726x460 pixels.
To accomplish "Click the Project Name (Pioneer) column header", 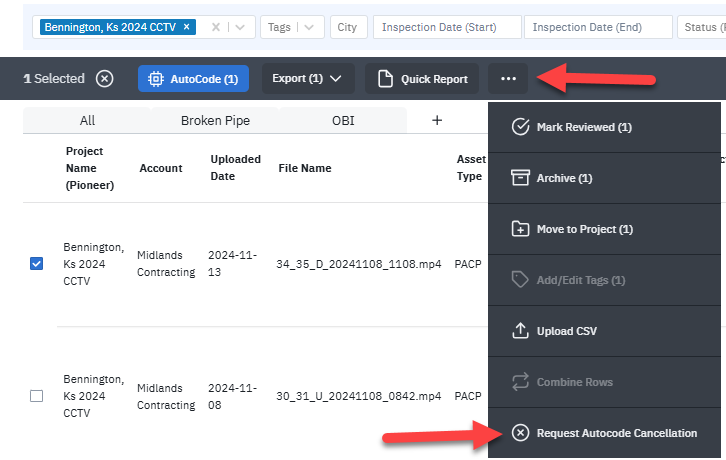I will coord(90,168).
